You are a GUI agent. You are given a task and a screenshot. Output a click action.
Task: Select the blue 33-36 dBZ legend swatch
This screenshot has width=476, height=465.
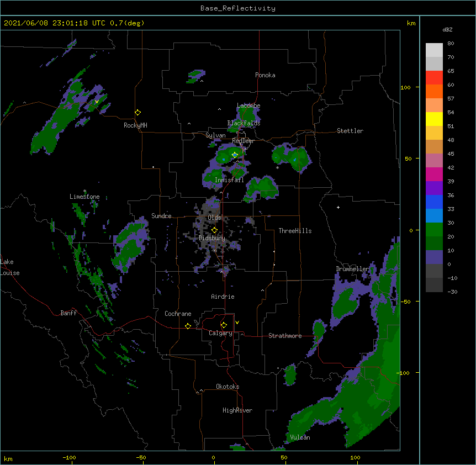(434, 202)
